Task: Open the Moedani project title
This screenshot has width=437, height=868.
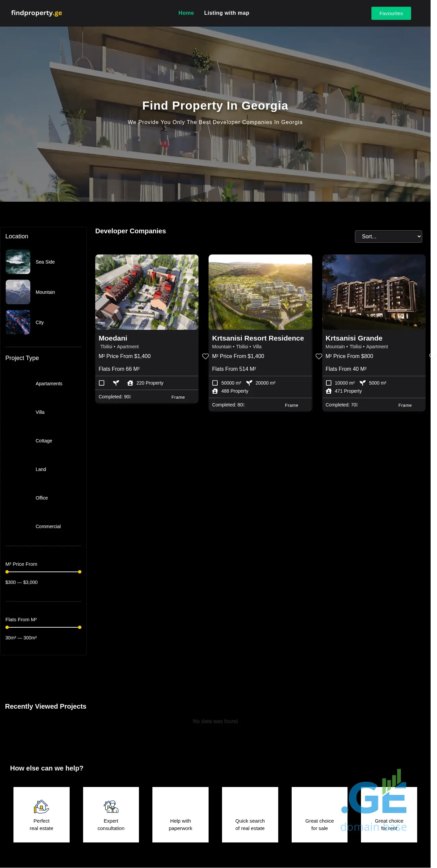Action: point(113,338)
